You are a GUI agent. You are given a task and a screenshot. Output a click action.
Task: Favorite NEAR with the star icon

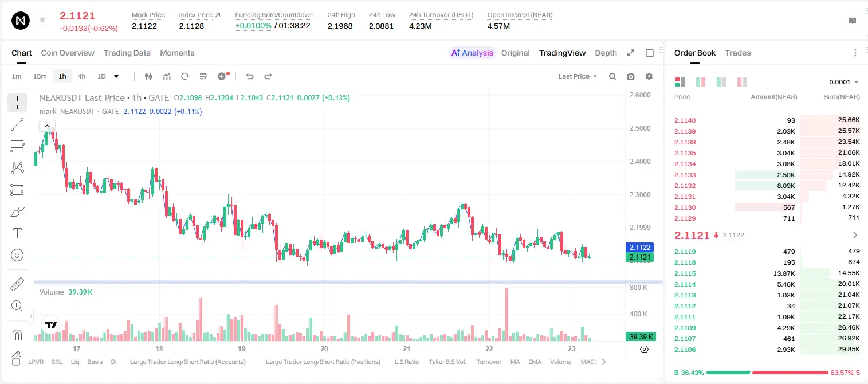tap(42, 20)
